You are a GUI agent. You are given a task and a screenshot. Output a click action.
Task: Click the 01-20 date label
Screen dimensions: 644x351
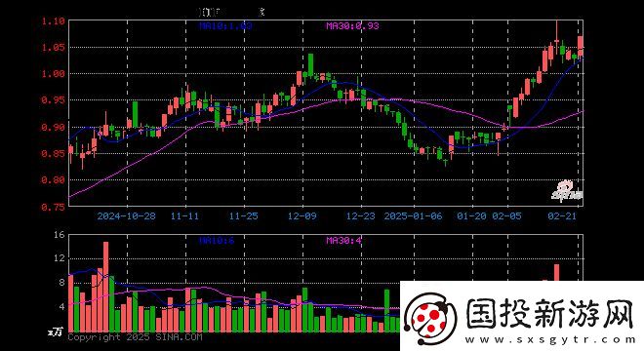coord(471,215)
